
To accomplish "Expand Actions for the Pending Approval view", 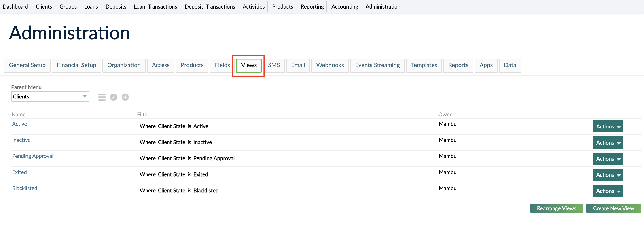I will [x=608, y=159].
